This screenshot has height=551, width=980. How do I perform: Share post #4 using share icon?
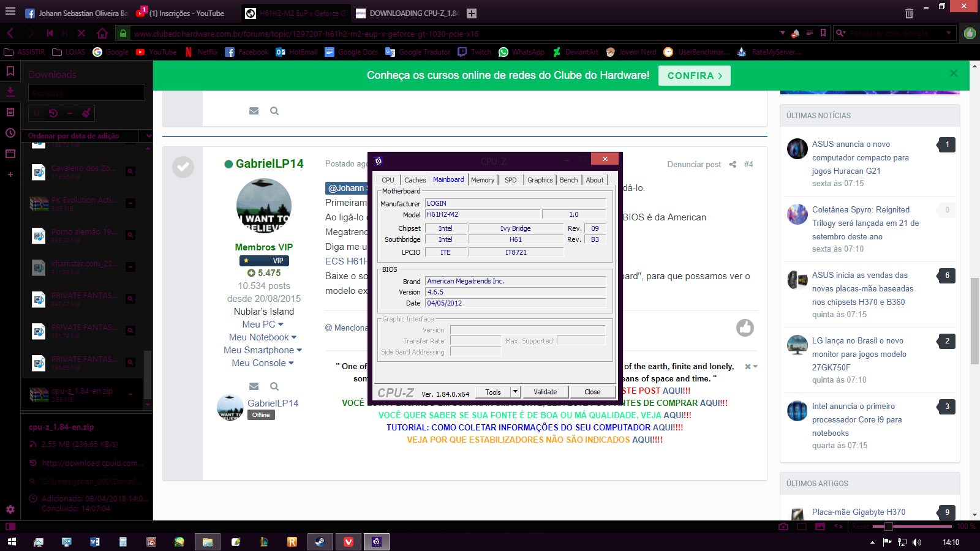pyautogui.click(x=733, y=164)
